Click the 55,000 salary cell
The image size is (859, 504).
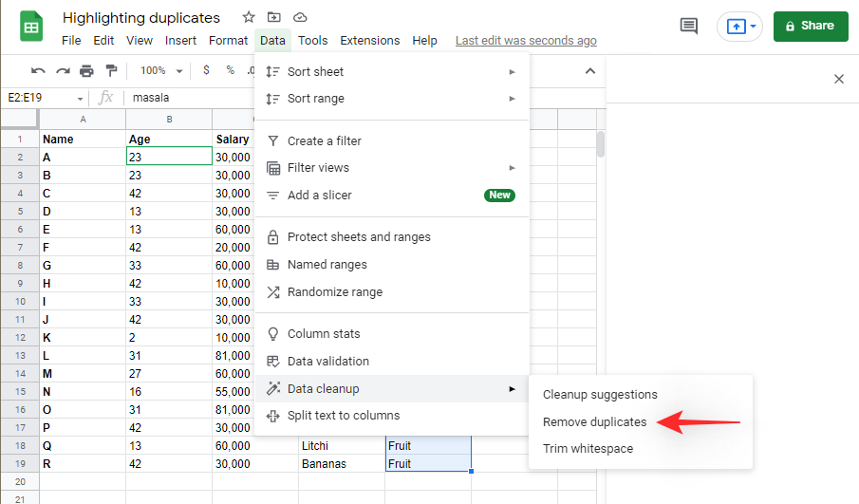(x=234, y=392)
